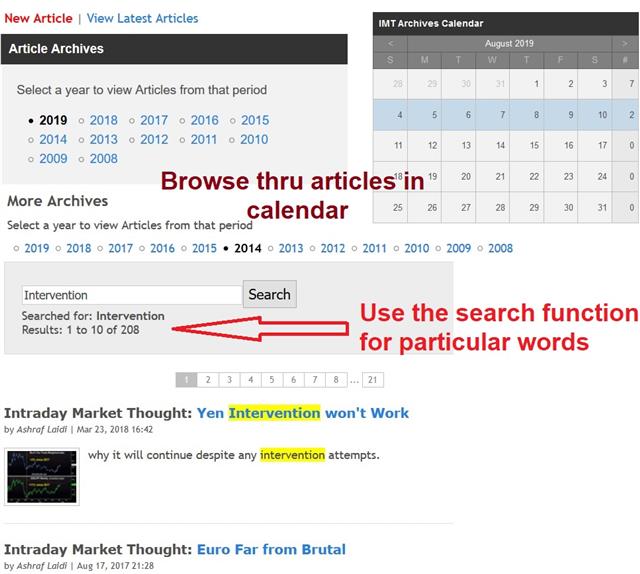Choose 2019 under More Archives

click(37, 248)
